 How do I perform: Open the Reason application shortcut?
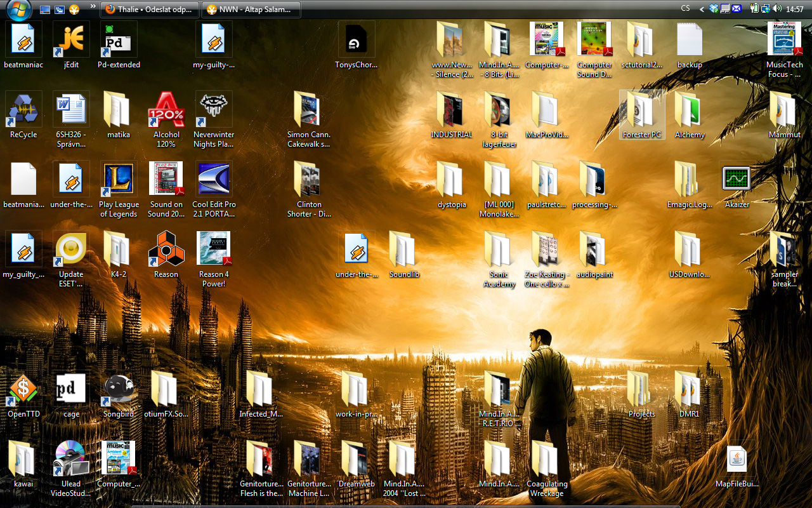(x=166, y=250)
